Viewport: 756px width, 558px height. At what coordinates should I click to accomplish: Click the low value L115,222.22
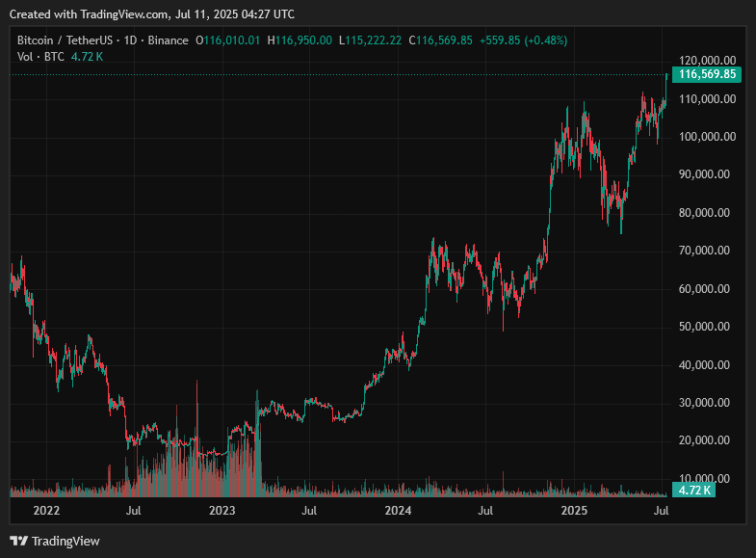click(x=370, y=40)
